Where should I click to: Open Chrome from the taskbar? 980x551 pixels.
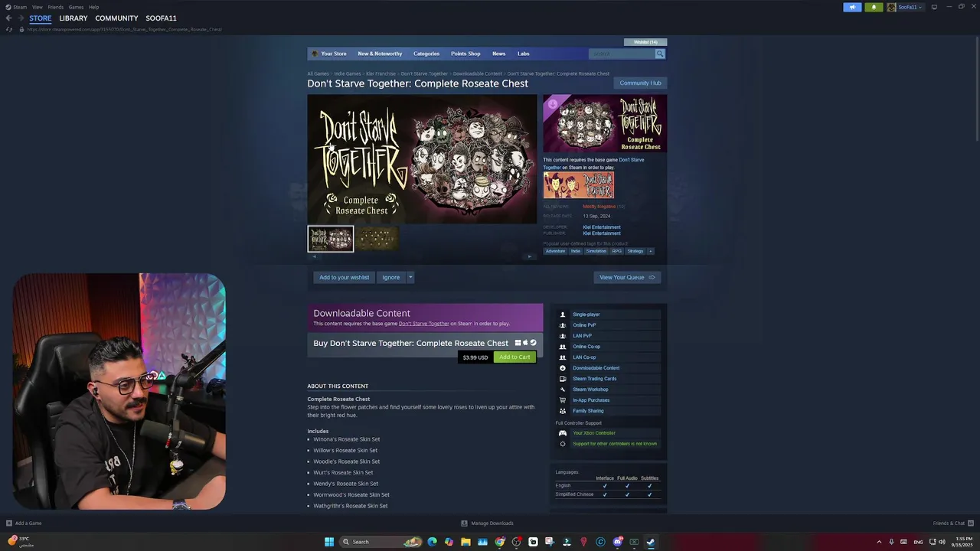[x=499, y=542]
